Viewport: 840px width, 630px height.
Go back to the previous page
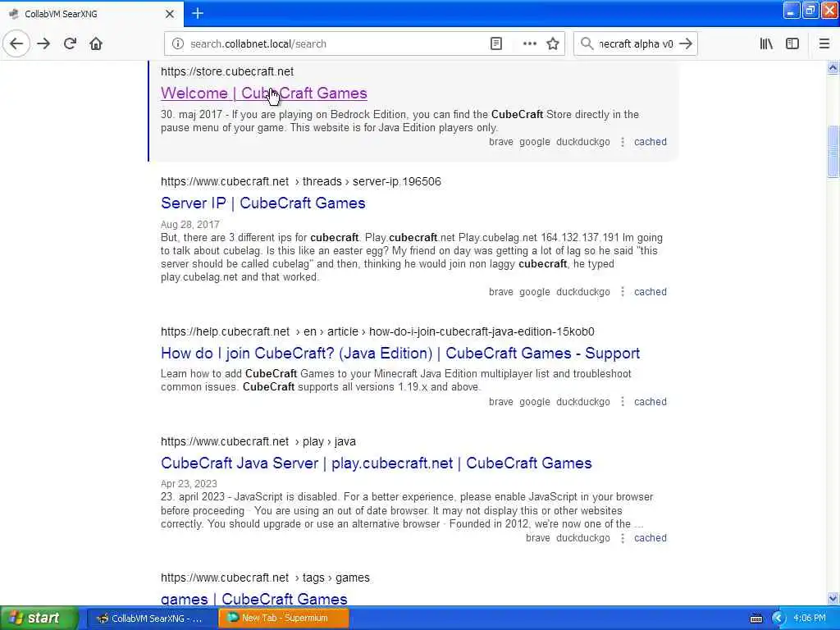coord(16,43)
